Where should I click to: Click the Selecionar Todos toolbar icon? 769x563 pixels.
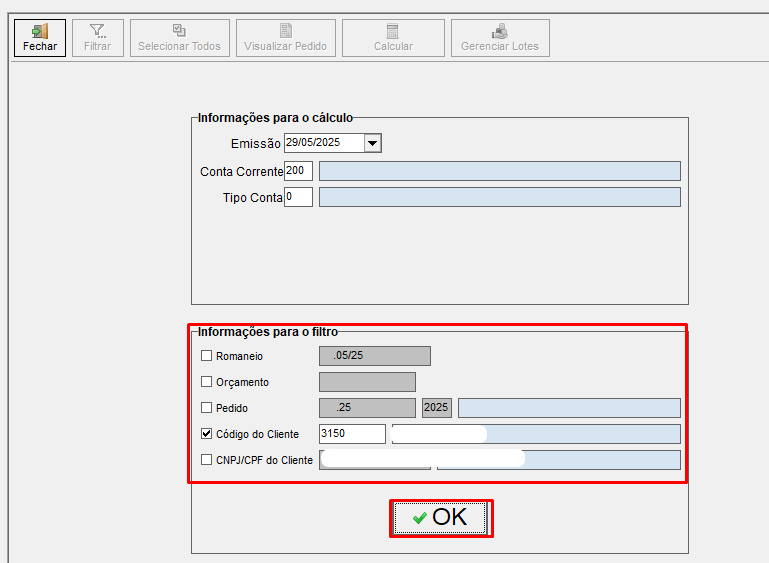[179, 31]
